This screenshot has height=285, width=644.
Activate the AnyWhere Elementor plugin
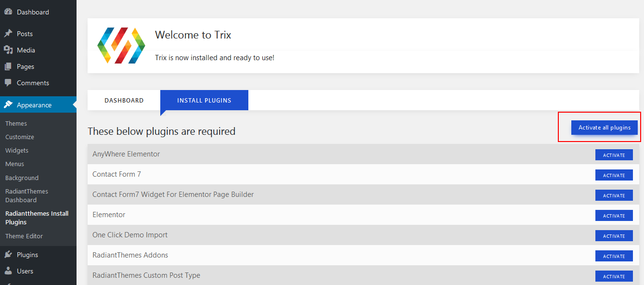pyautogui.click(x=614, y=155)
